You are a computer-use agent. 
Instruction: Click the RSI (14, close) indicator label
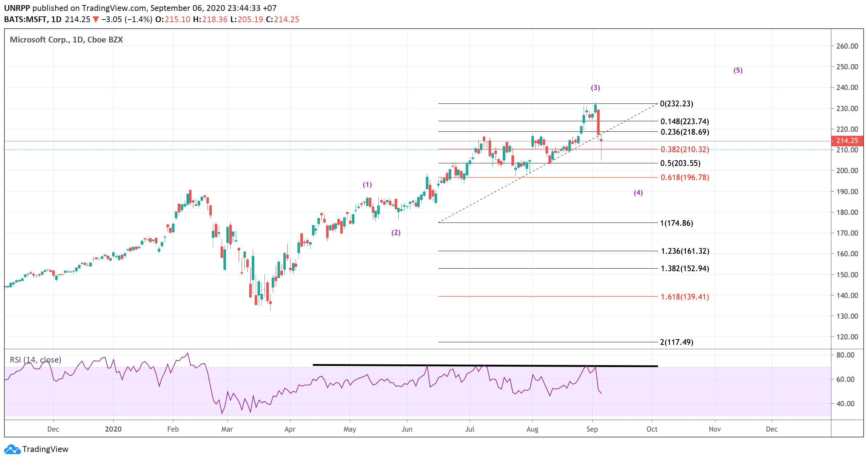tap(36, 360)
